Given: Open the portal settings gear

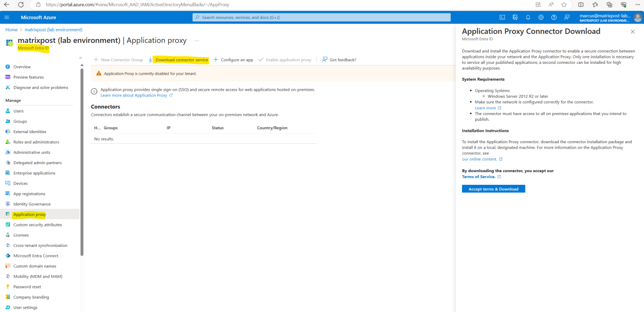Looking at the screenshot, I should pos(541,17).
